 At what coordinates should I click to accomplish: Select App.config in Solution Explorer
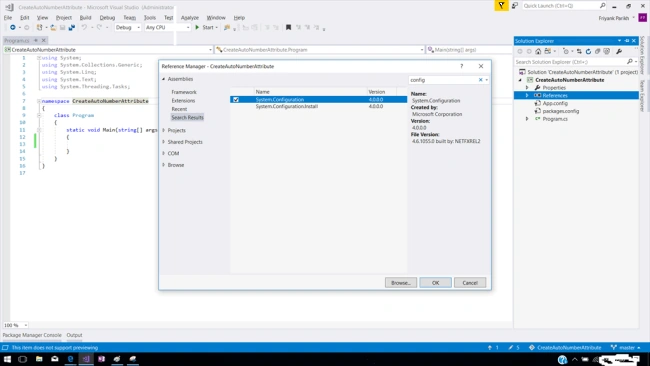pos(555,103)
